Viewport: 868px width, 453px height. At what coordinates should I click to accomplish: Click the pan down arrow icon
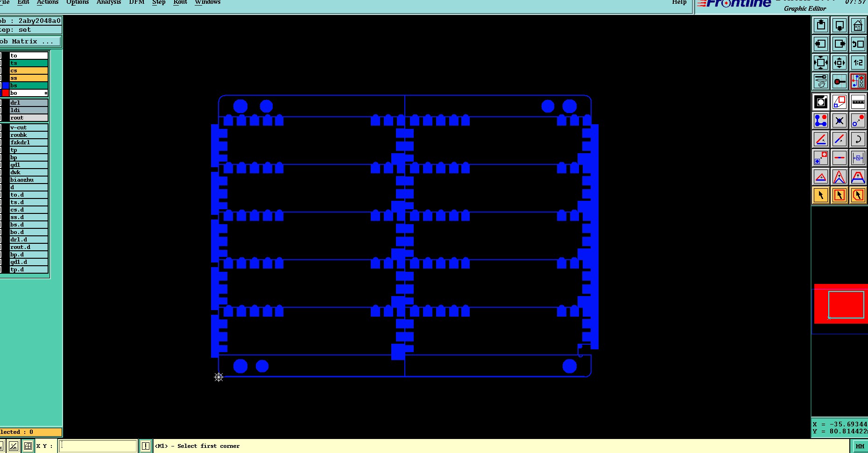(840, 25)
